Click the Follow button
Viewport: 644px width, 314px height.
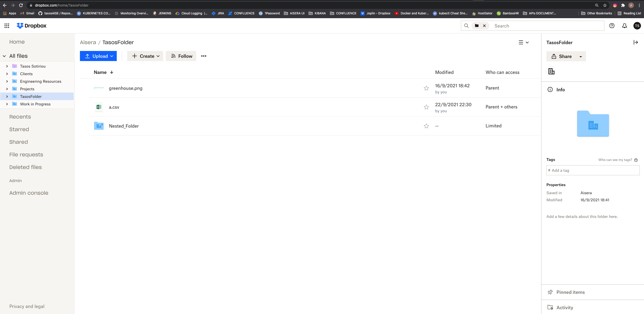(x=181, y=56)
